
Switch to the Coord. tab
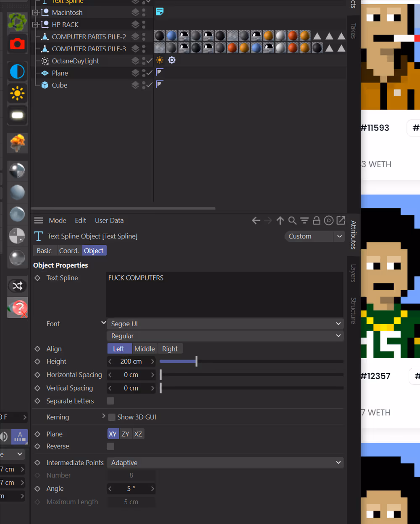click(69, 251)
